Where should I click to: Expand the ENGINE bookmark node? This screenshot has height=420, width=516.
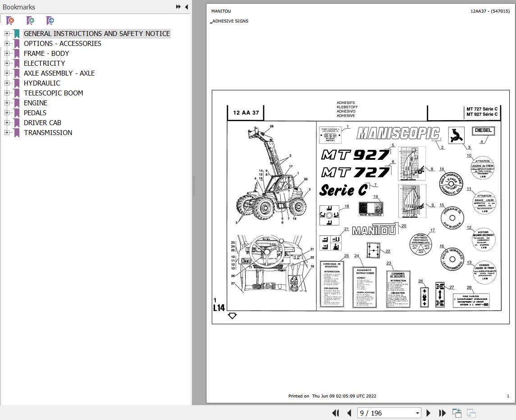[x=7, y=103]
